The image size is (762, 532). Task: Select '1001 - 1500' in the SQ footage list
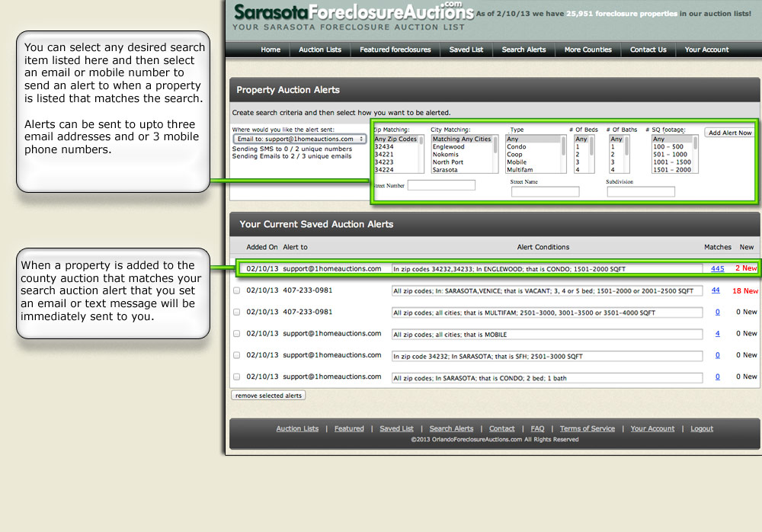point(672,162)
